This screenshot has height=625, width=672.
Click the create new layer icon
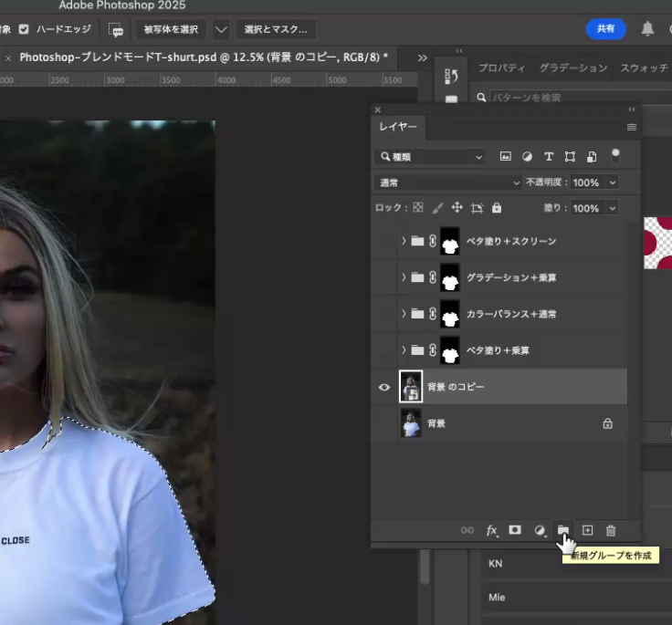[x=588, y=530]
